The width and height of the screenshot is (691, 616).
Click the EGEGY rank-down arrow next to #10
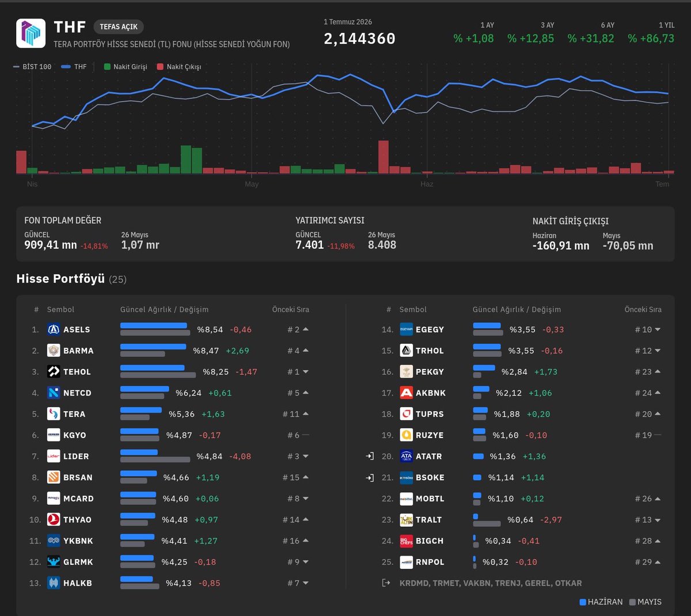pyautogui.click(x=658, y=329)
